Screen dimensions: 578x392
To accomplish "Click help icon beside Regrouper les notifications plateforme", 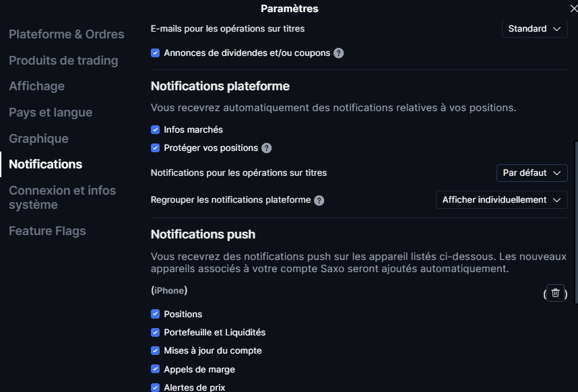I will [x=319, y=200].
